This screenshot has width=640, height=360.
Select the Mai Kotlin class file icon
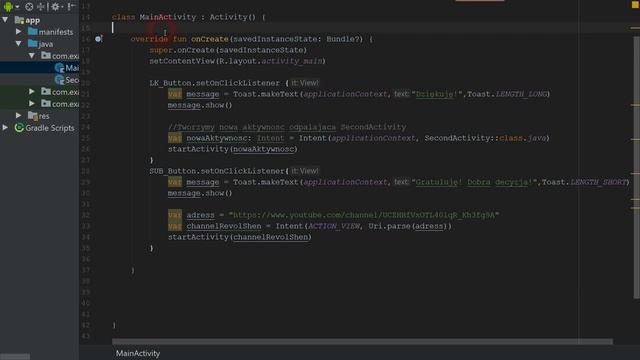click(x=60, y=68)
